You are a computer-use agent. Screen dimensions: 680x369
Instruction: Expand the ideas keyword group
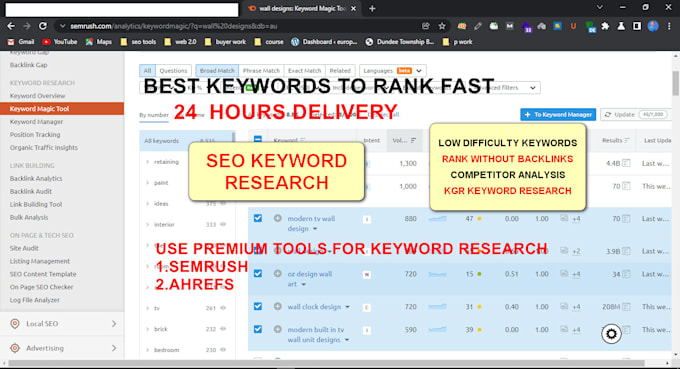pos(147,203)
